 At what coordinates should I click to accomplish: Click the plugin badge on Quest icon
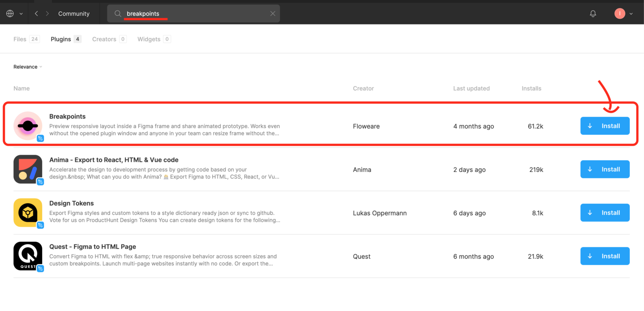pos(40,269)
